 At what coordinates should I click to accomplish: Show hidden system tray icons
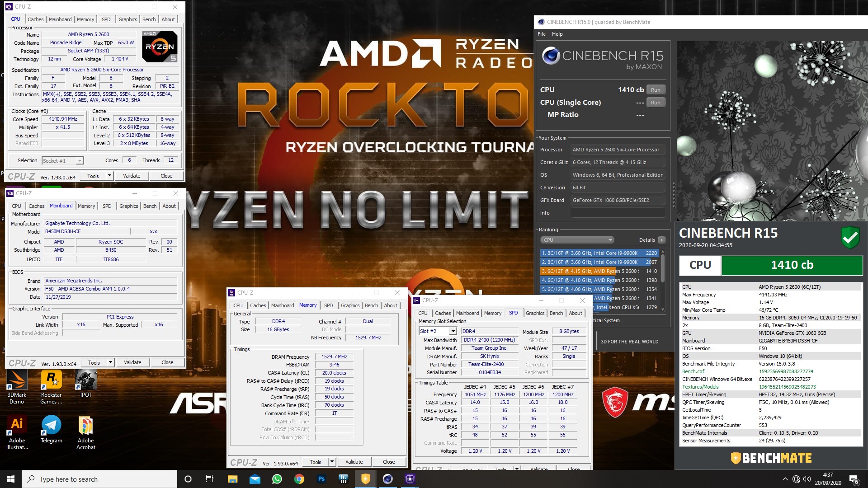coord(785,479)
